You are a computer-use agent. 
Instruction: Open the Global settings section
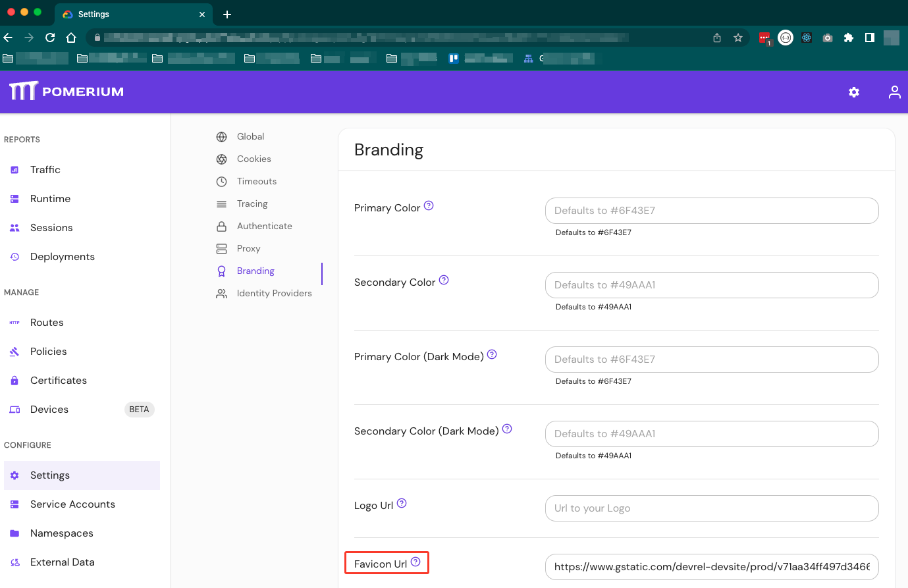click(250, 136)
